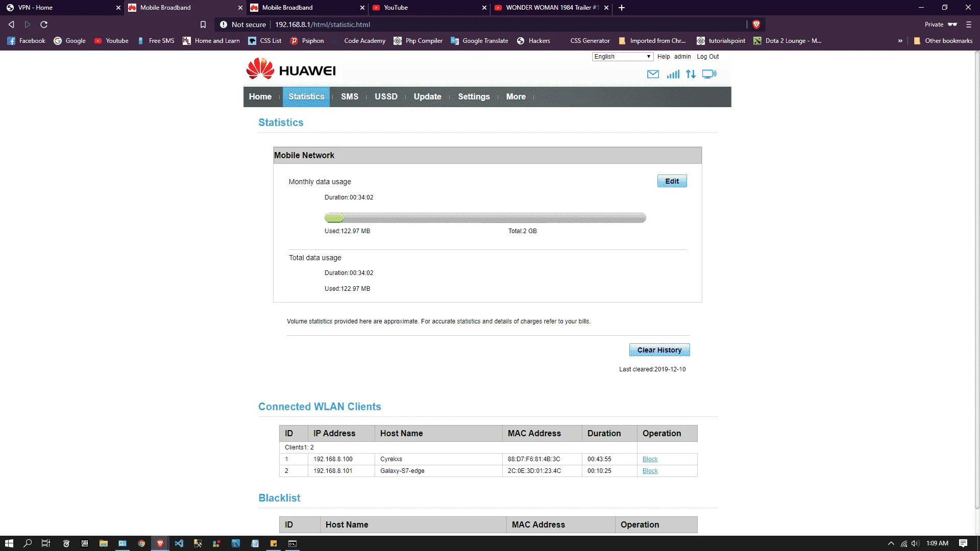
Task: Open Hackers bookmark
Action: 533,41
